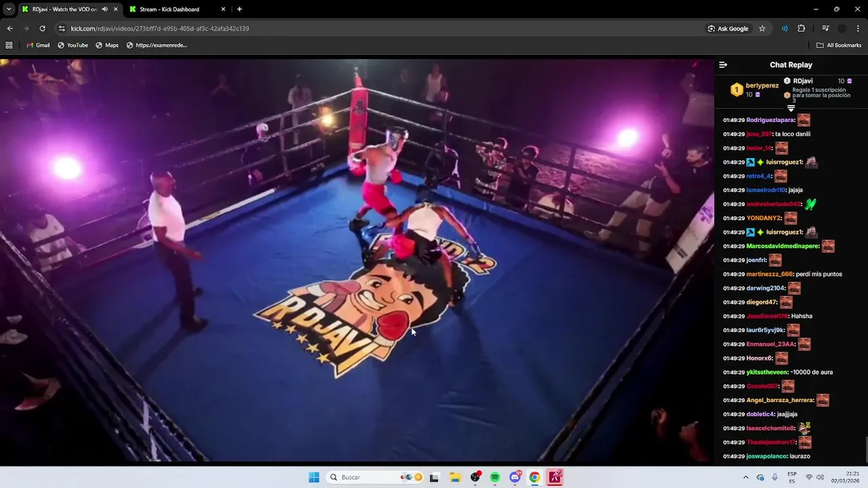Open RDjavi's leaderboard entry
Screen dimensions: 868x488
tap(818, 81)
